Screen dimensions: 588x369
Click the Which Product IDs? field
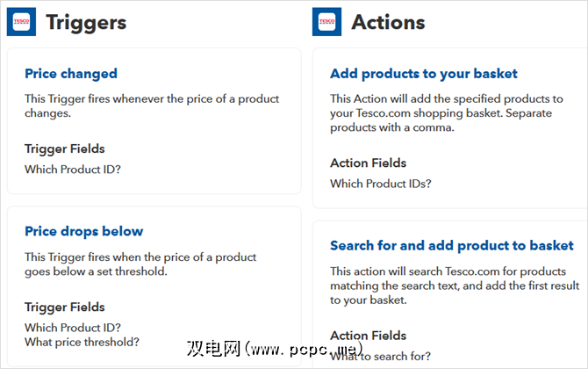point(381,184)
